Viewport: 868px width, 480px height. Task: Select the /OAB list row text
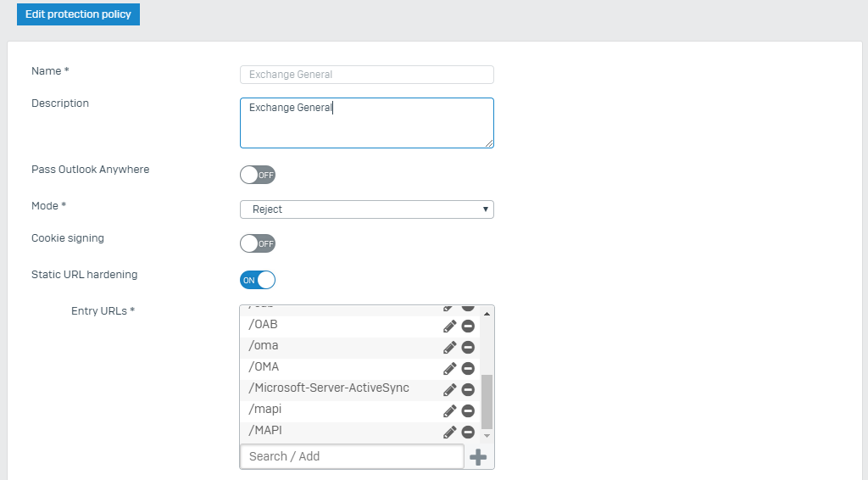tap(263, 325)
